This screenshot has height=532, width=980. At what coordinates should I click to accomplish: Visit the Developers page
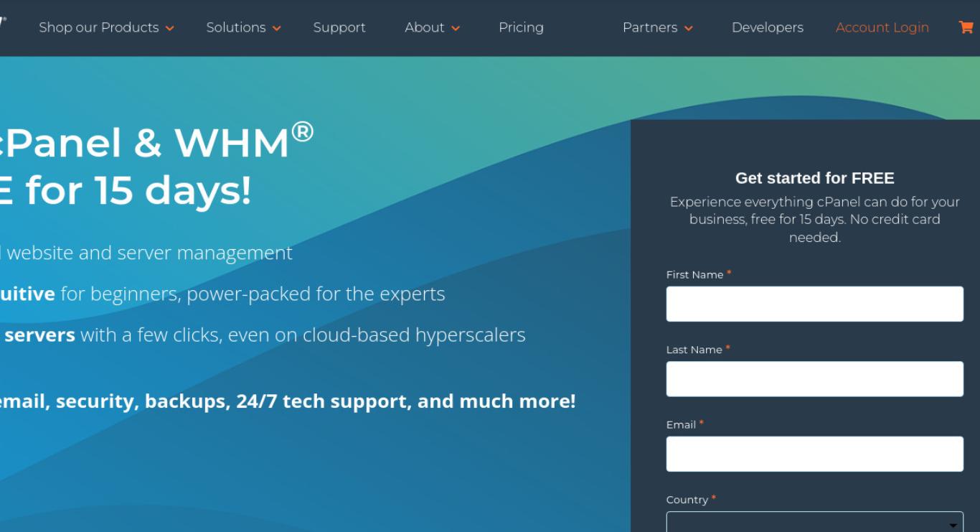coord(768,27)
